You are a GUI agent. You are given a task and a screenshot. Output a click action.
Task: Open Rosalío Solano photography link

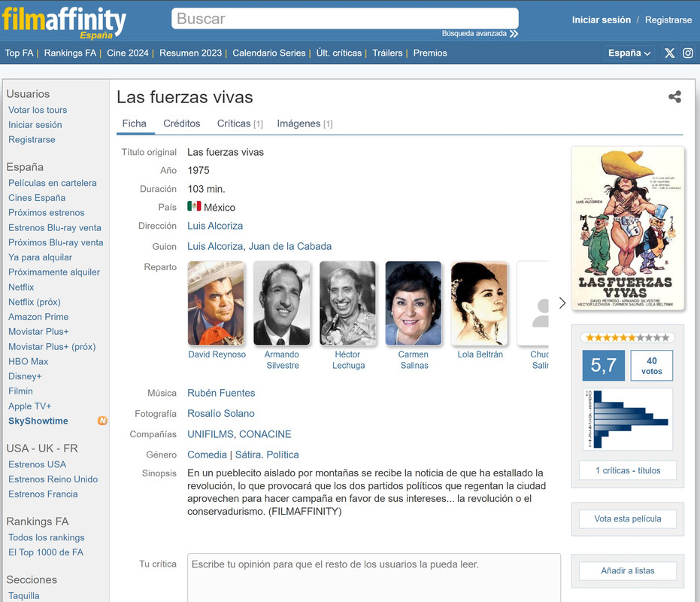click(x=220, y=413)
